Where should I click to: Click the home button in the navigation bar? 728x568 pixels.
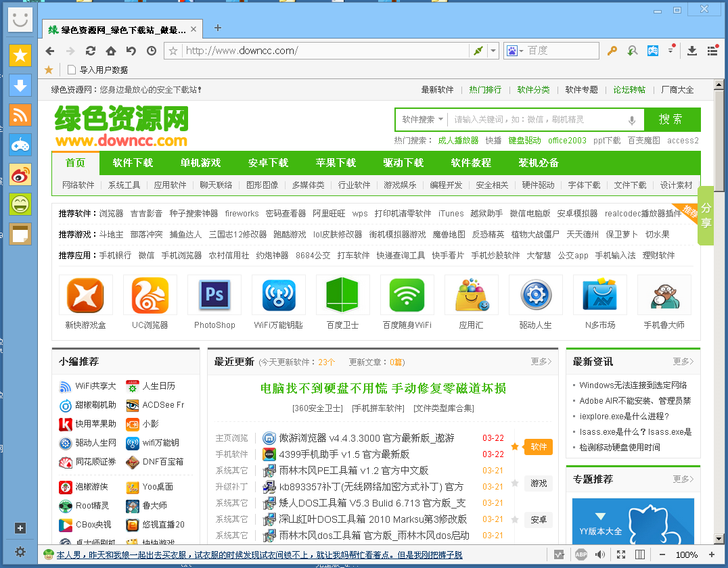coord(111,51)
